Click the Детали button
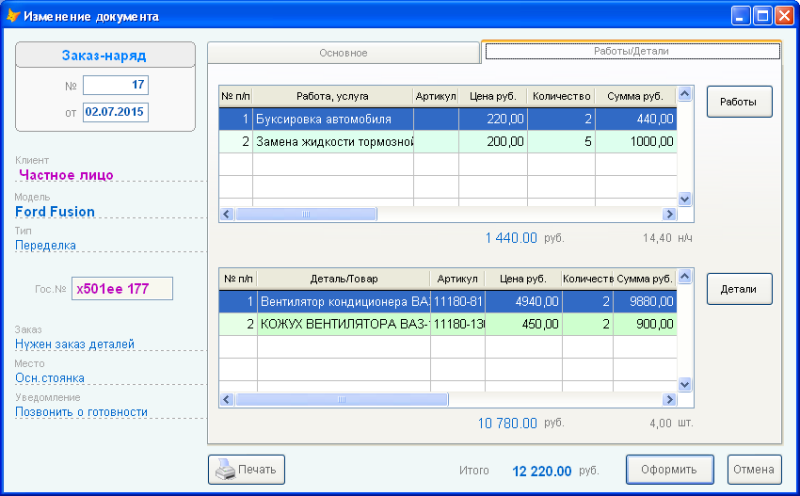This screenshot has height=496, width=800. [739, 289]
